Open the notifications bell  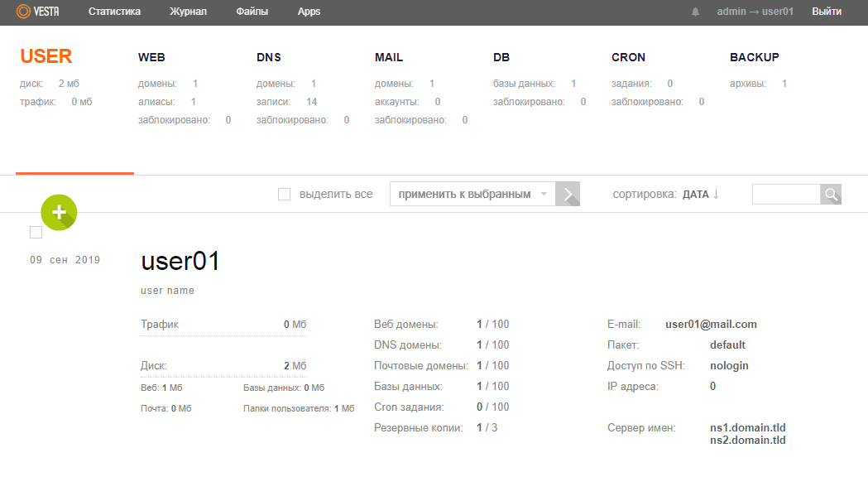pyautogui.click(x=695, y=12)
